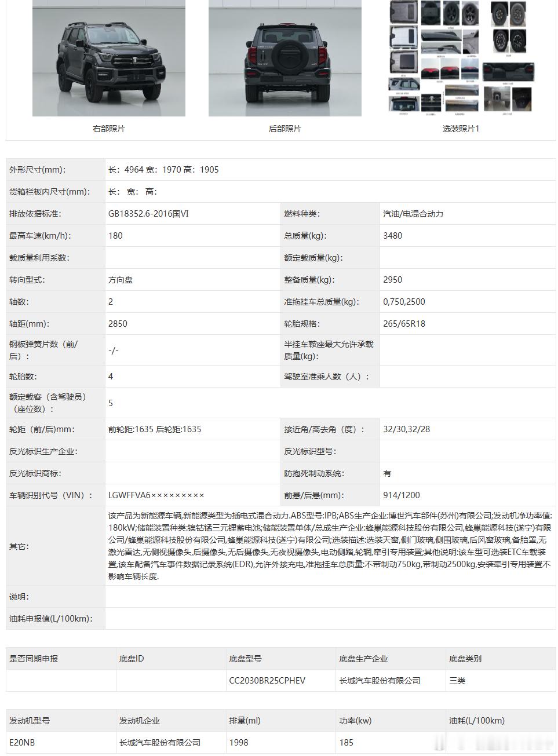Select the 额定载质量(kg) label

(313, 258)
